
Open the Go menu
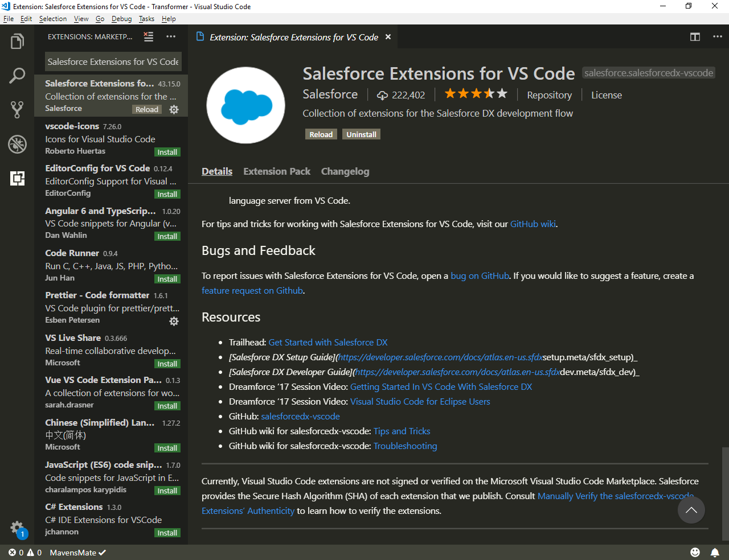[100, 19]
